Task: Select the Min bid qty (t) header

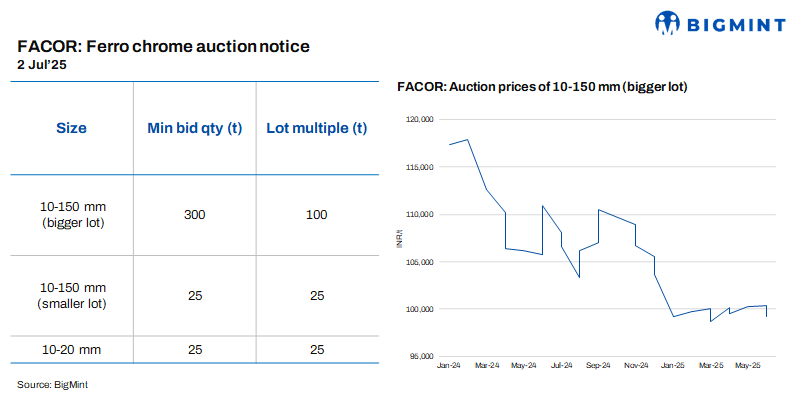Action: pos(194,128)
